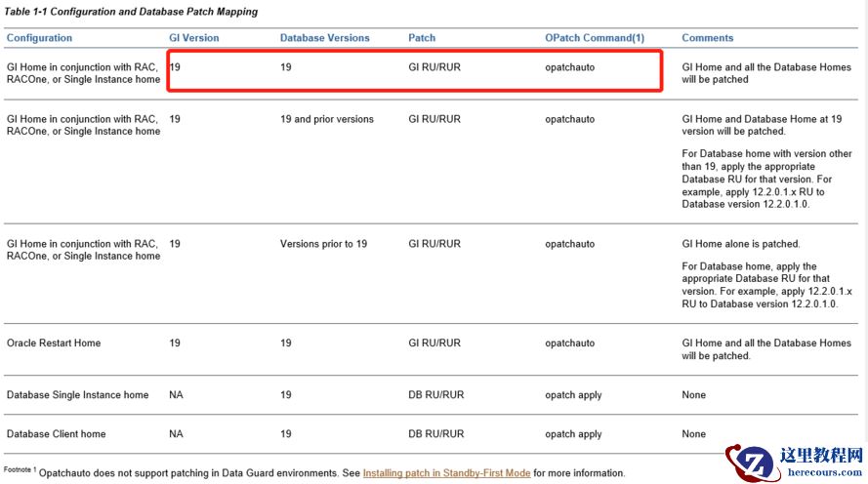The image size is (868, 484).
Task: Click GI RU/RUR in the 'Versions prior to 19' row
Action: click(434, 244)
